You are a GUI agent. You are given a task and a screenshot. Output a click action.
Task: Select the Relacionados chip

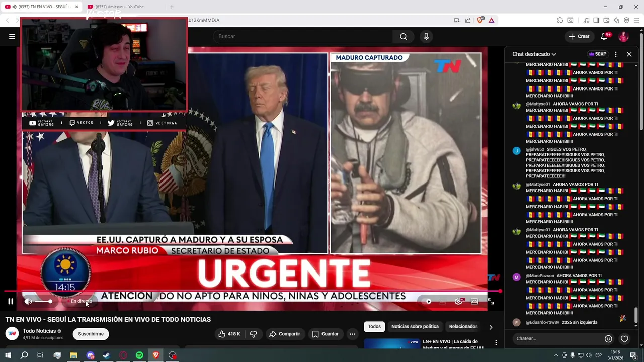pos(463,327)
